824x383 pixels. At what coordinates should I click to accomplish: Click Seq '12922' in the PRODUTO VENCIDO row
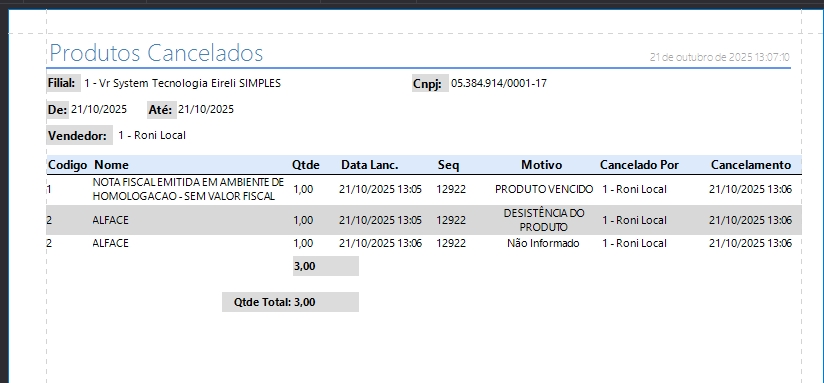pos(451,189)
